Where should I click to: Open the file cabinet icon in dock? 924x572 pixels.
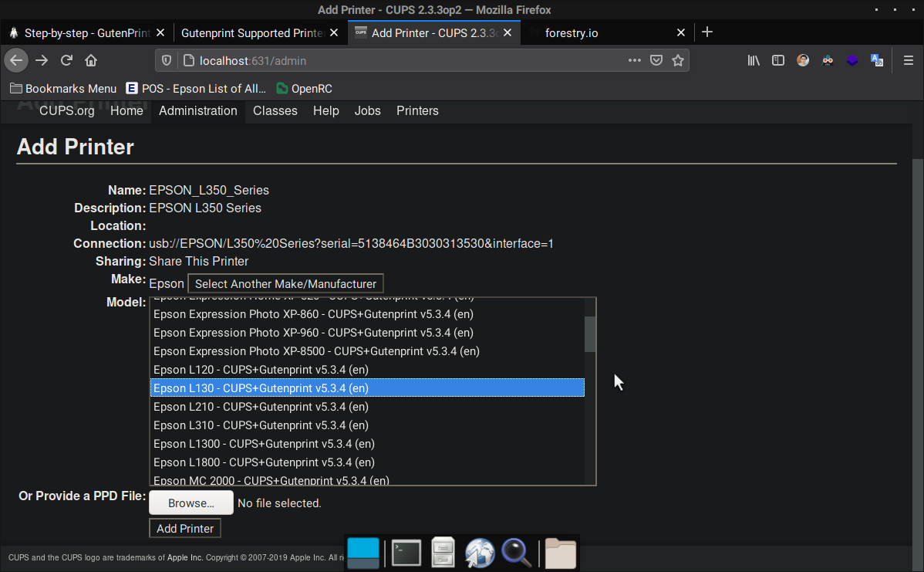pyautogui.click(x=443, y=553)
